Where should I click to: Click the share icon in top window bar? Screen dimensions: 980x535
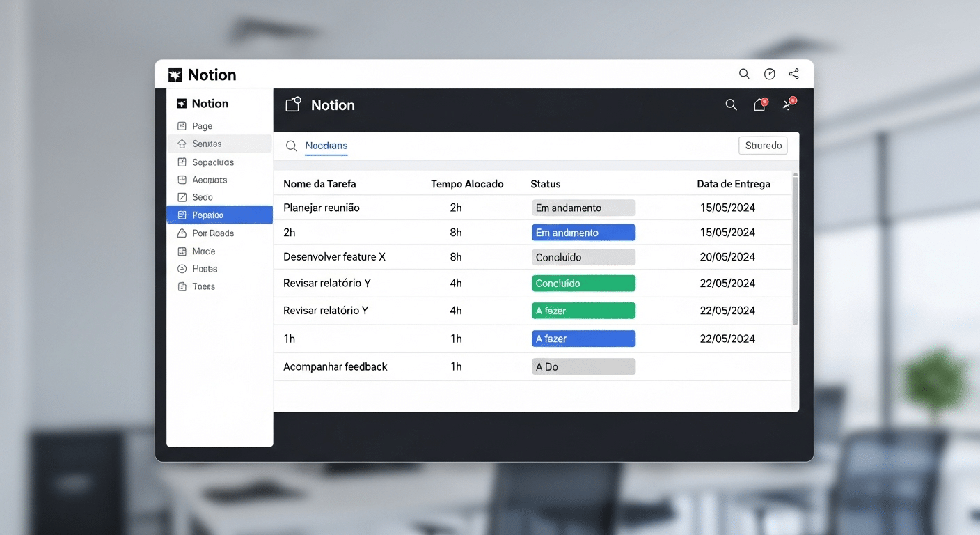[x=793, y=74]
